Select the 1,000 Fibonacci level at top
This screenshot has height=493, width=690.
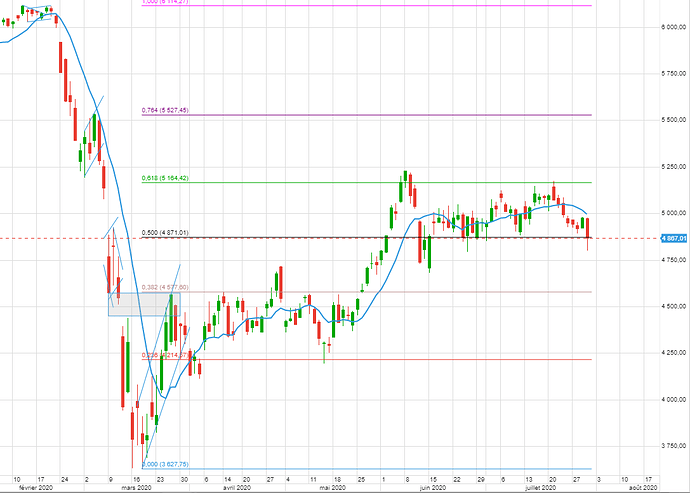[164, 3]
